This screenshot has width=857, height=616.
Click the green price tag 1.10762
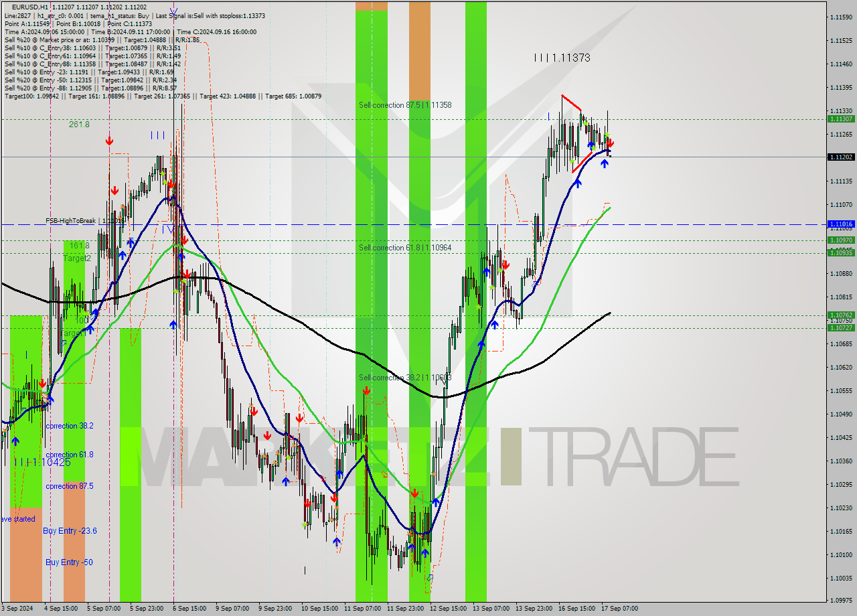point(841,315)
